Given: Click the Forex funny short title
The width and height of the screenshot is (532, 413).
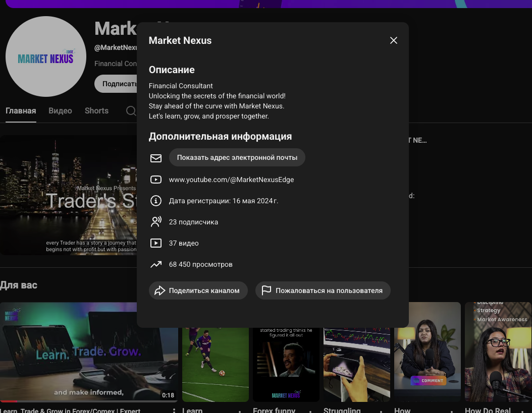Looking at the screenshot, I should [x=274, y=410].
